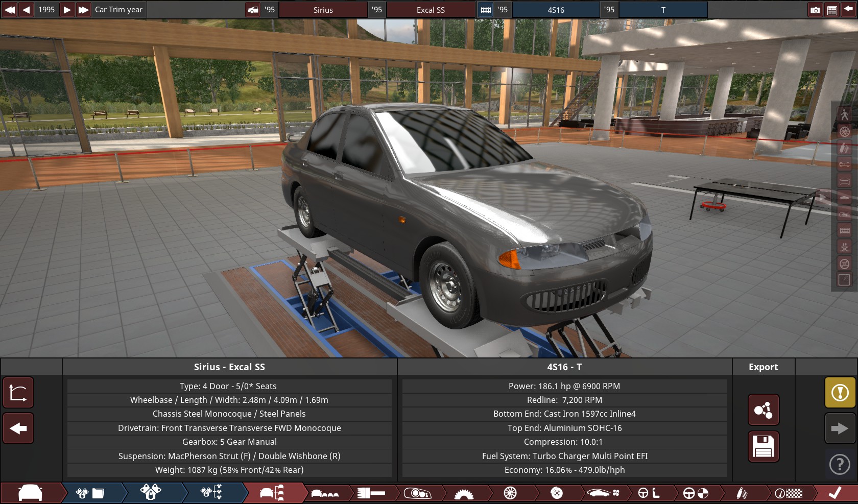Switch to the testing checkered flag step
Image resolution: width=858 pixels, height=504 pixels.
[788, 493]
